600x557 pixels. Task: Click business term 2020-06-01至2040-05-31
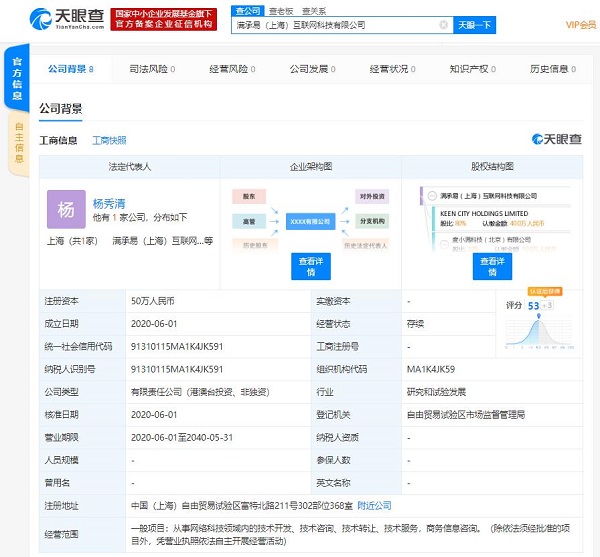coord(182,437)
